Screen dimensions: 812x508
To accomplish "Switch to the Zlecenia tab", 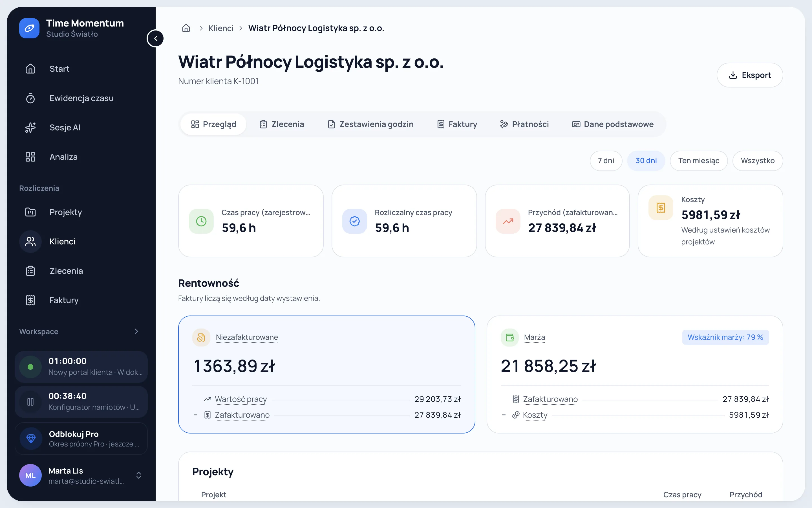I will (x=282, y=124).
